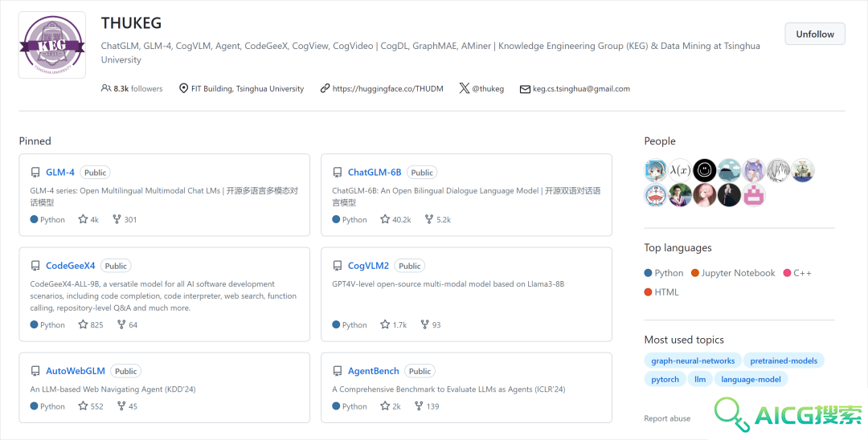Click the repository icon on ChatGLM-6B card

[x=337, y=173]
